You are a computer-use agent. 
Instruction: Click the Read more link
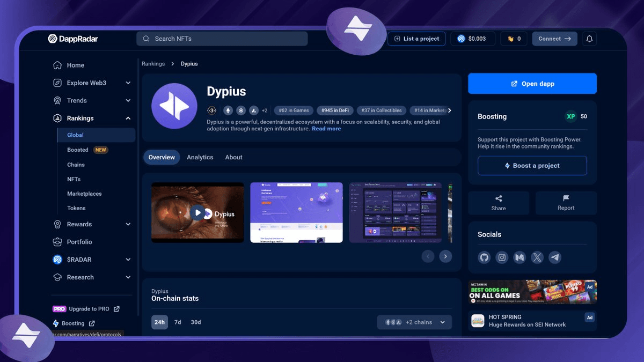pos(326,129)
